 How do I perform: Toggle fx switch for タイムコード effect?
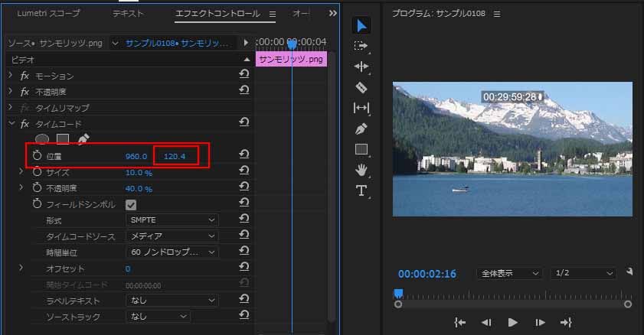pos(25,124)
